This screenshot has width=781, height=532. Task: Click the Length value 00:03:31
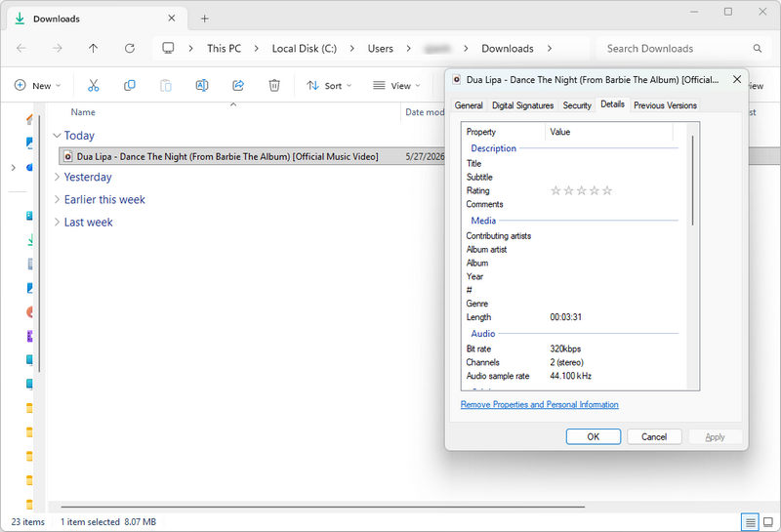click(565, 317)
